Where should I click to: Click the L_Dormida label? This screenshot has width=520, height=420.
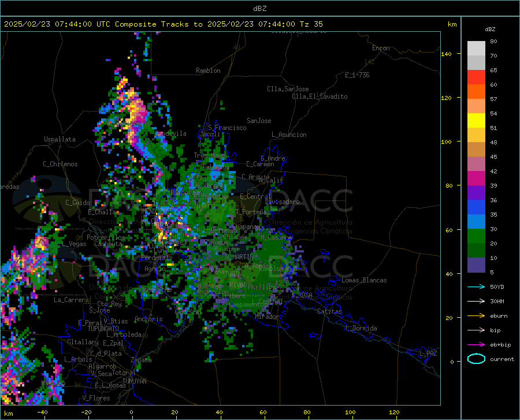[361, 328]
